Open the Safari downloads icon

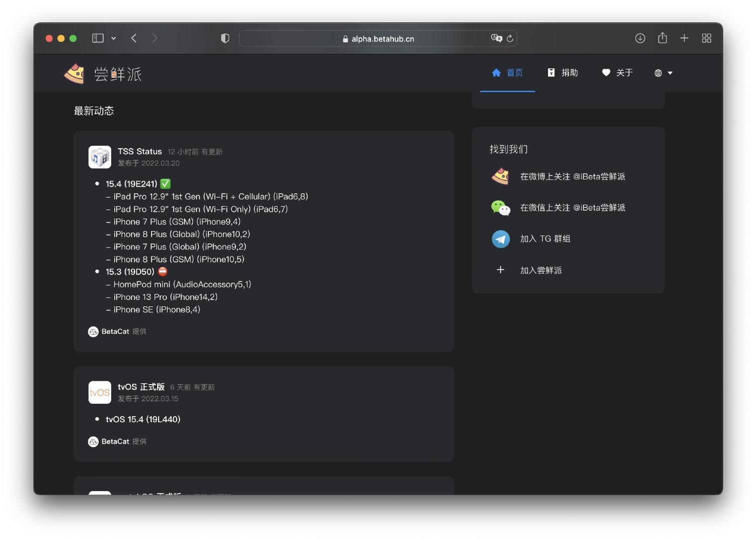(x=640, y=38)
